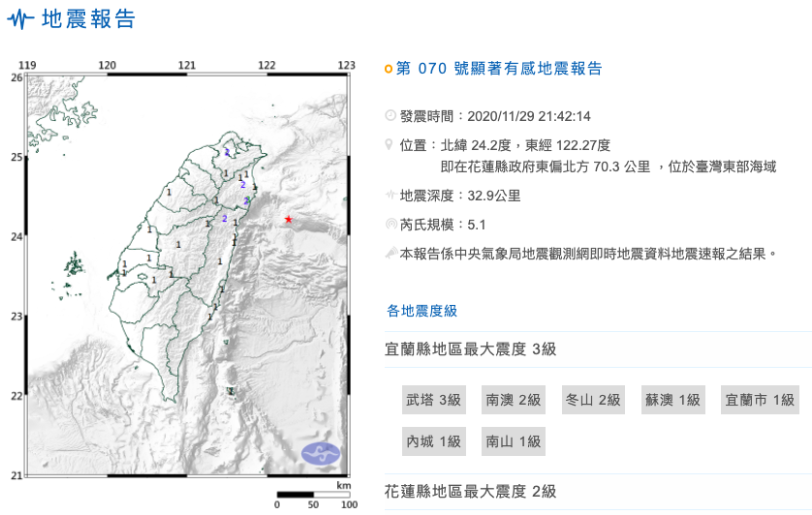
Task: Select the 南澳 2級 intensity tag
Action: click(x=514, y=400)
